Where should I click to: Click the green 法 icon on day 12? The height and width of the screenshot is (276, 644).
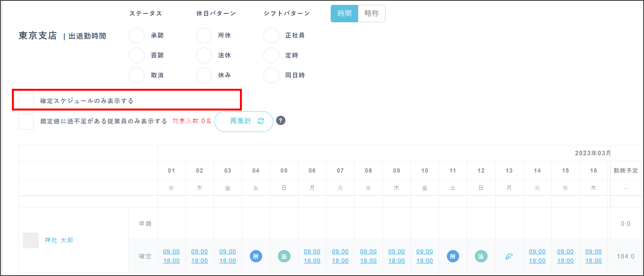[x=481, y=256]
